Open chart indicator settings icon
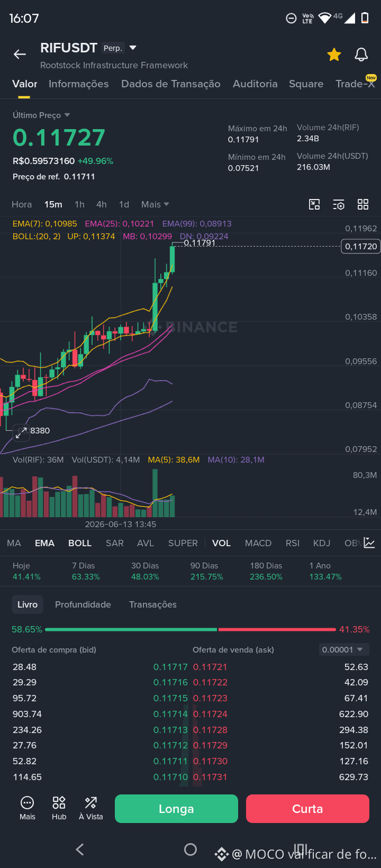 [x=339, y=204]
